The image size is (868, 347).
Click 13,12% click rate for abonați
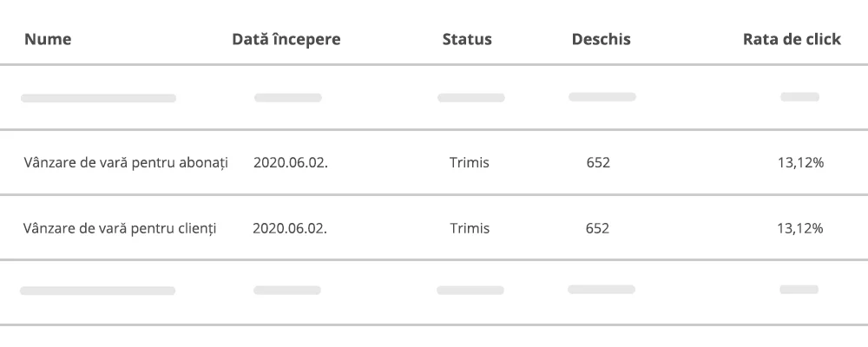click(x=800, y=163)
